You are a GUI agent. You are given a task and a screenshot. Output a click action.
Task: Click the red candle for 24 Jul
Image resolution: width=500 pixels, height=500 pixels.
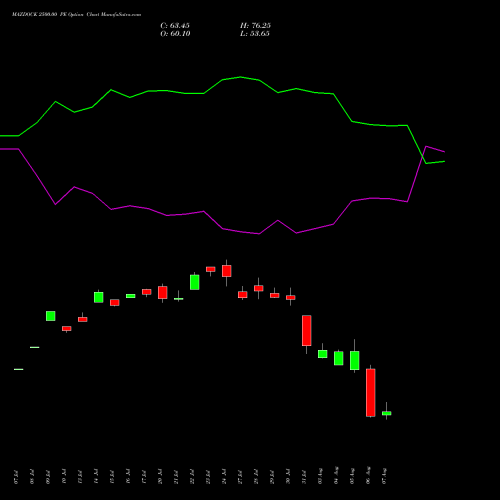(x=227, y=271)
